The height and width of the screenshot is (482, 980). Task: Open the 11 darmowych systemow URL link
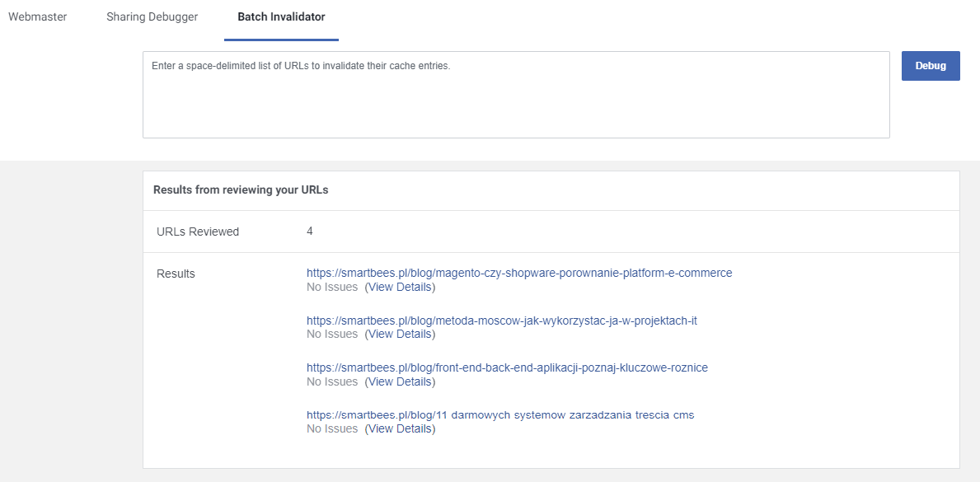click(x=500, y=415)
